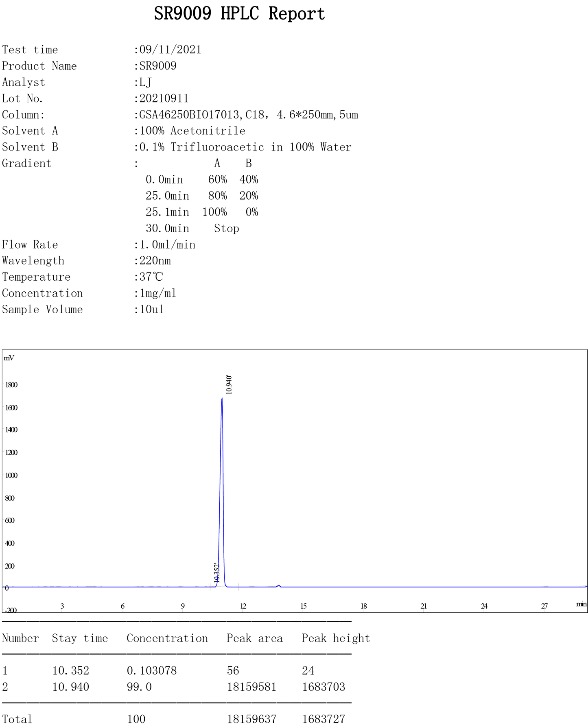Click the "Stay time" column header
Viewport: 588px width, 727px height.
pyautogui.click(x=80, y=638)
